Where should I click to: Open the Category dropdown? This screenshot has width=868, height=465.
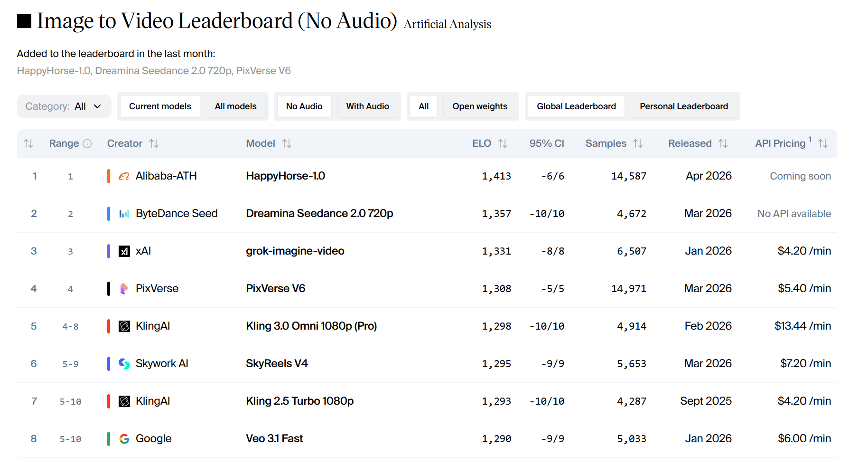[x=64, y=106]
